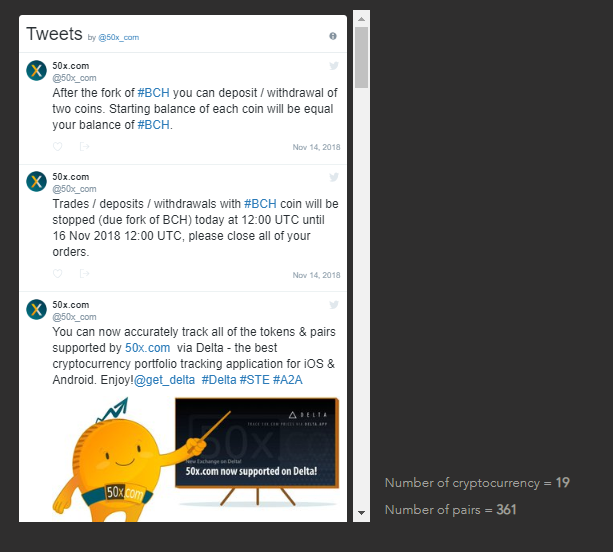Viewport: 613px width, 552px height.
Task: Click the Twitter bird icon on the Trades/deposits tweet
Action: pyautogui.click(x=334, y=177)
